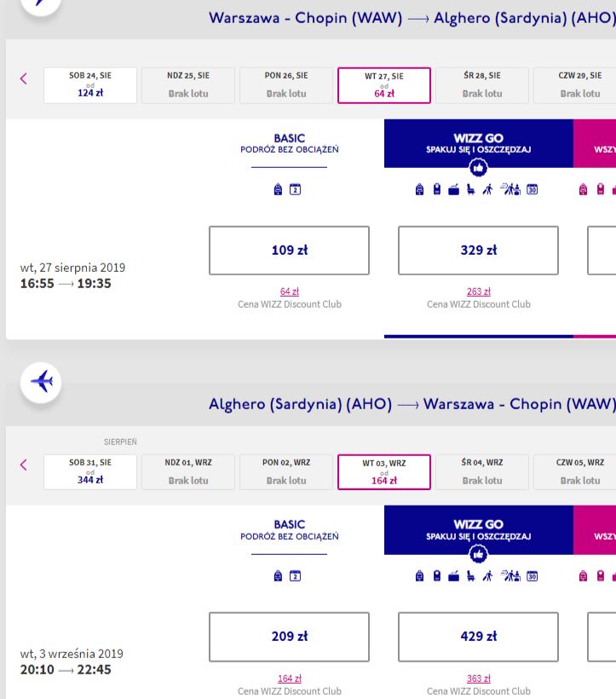Click the seat icon in the outbound WIZZ GO features
The height and width of the screenshot is (699, 616).
pos(470,189)
